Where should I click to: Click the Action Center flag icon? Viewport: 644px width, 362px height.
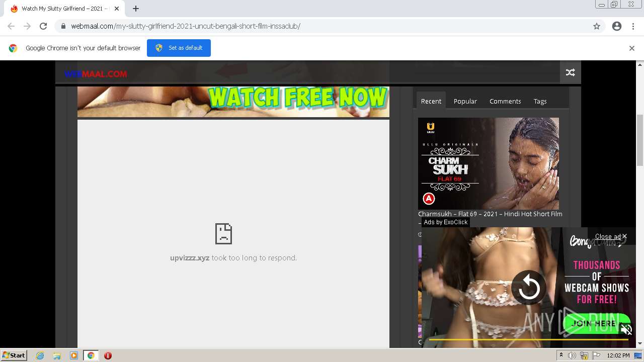(596, 355)
